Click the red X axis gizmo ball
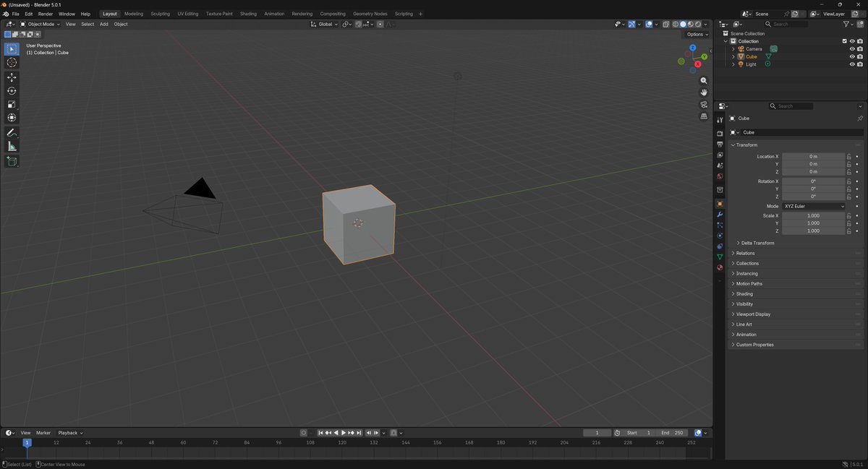868x469 pixels. click(698, 64)
